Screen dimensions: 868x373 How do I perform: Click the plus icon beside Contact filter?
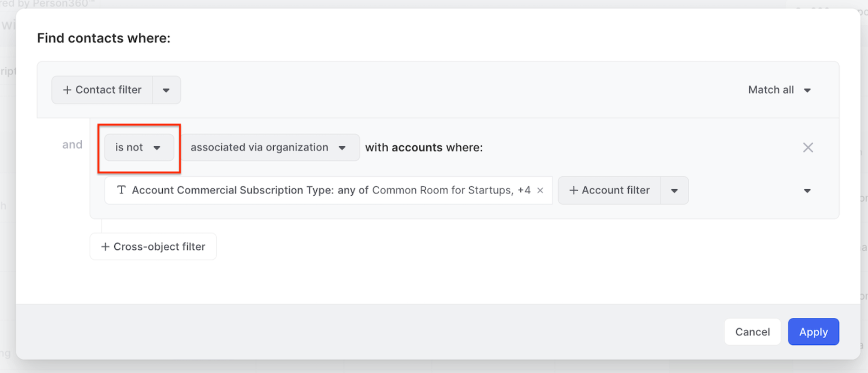point(67,90)
